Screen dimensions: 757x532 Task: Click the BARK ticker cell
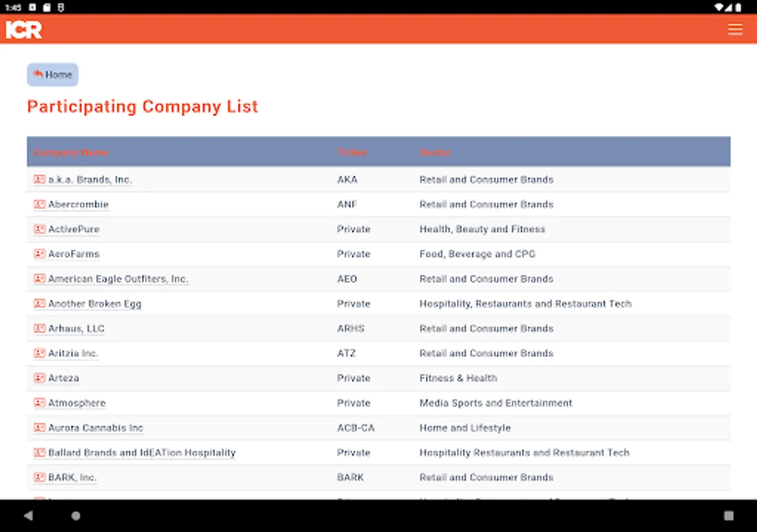pyautogui.click(x=351, y=478)
